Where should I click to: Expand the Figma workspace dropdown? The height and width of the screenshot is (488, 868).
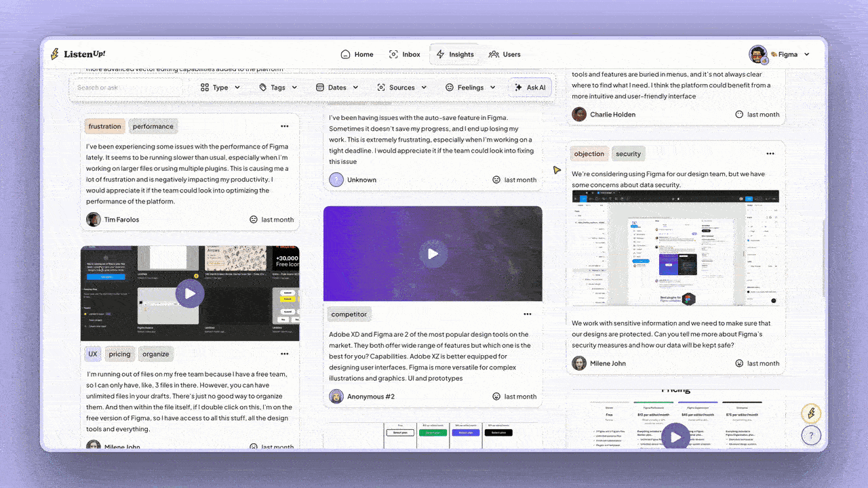pyautogui.click(x=790, y=54)
